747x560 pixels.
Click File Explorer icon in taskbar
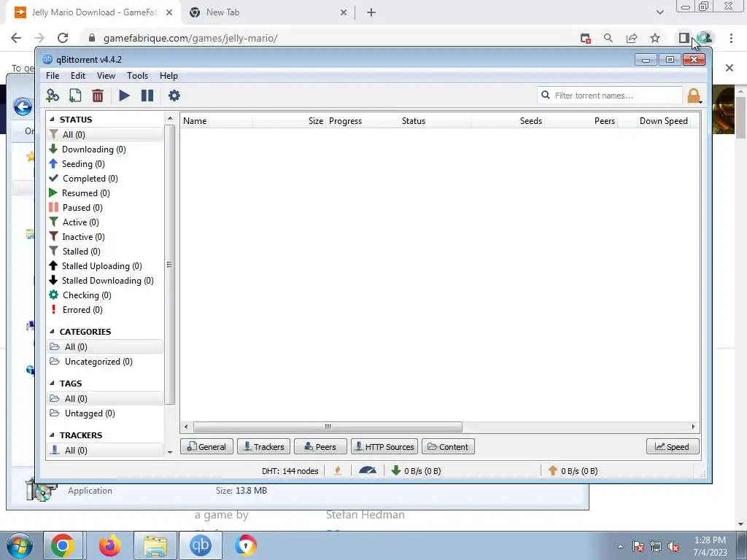click(155, 545)
